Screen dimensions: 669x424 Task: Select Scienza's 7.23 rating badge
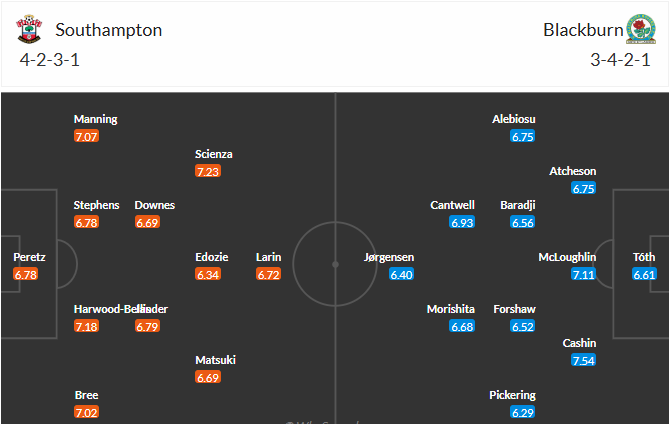pyautogui.click(x=207, y=171)
